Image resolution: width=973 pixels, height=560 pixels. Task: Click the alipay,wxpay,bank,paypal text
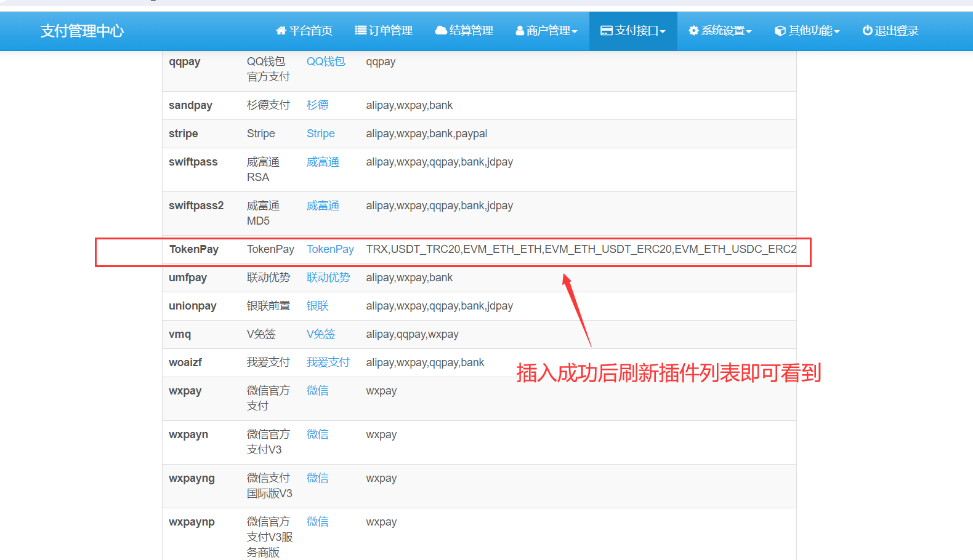tap(427, 134)
